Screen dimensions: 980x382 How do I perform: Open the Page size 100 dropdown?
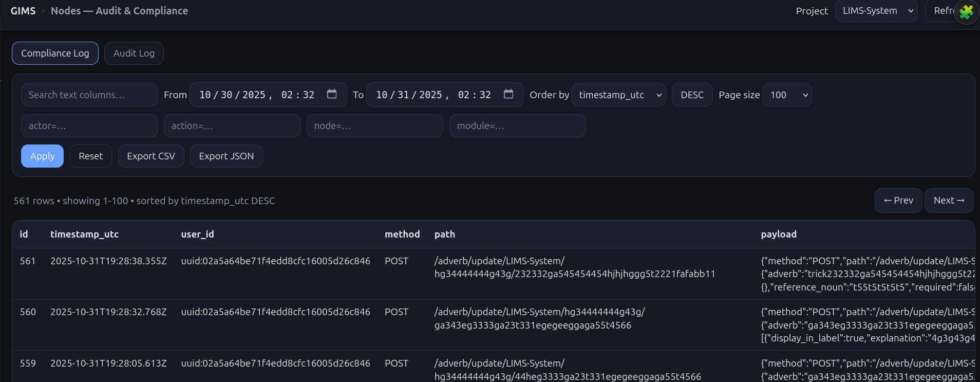787,95
